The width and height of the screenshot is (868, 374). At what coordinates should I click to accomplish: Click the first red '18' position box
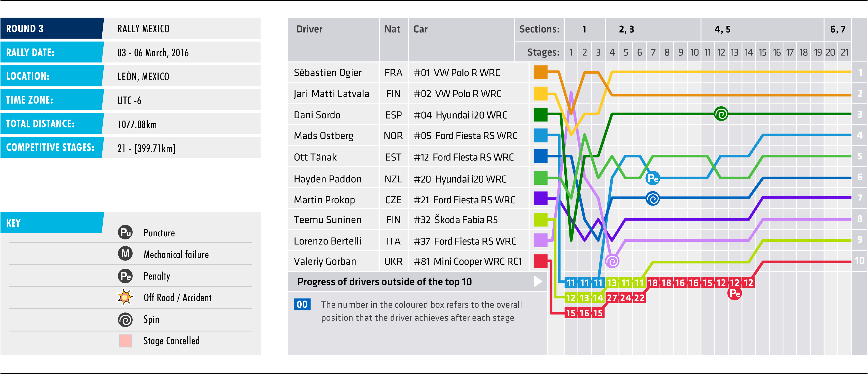click(x=653, y=283)
